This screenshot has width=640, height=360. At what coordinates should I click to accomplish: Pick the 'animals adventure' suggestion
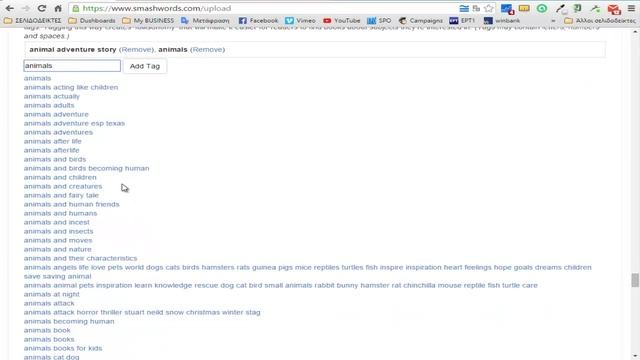point(56,114)
